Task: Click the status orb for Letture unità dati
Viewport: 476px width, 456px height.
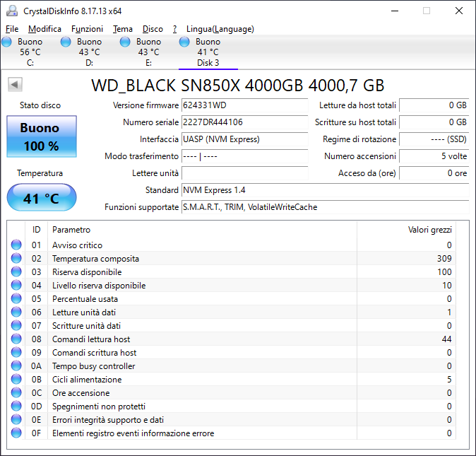Action: click(x=16, y=312)
